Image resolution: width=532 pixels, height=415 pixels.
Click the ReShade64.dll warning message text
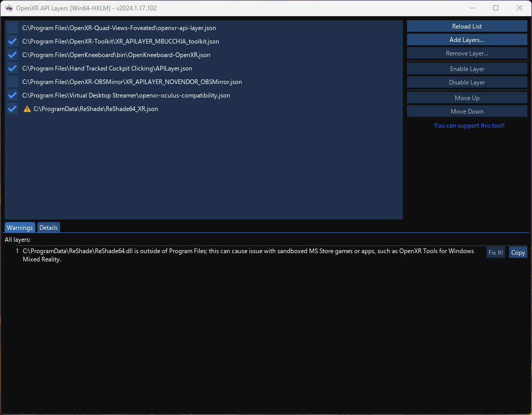248,255
